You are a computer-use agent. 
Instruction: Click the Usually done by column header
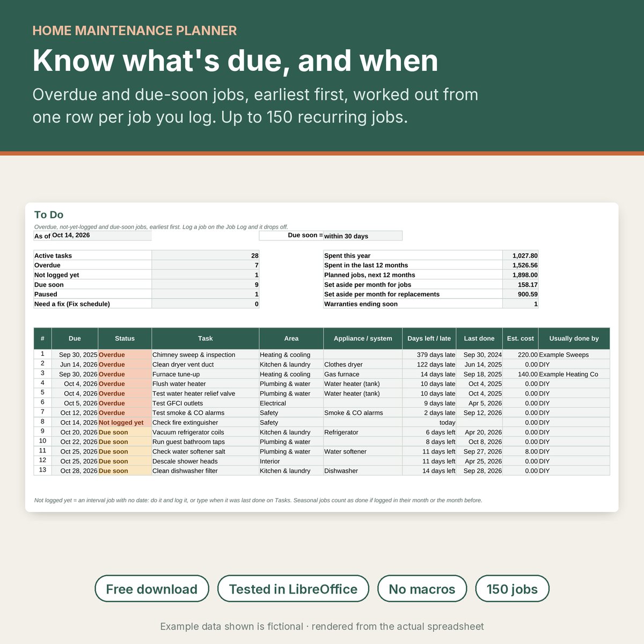click(574, 339)
